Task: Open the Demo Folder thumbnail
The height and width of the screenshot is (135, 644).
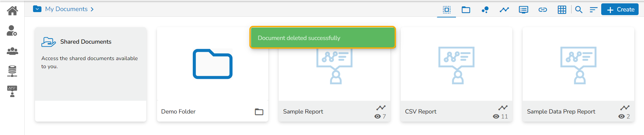Action: pyautogui.click(x=212, y=64)
